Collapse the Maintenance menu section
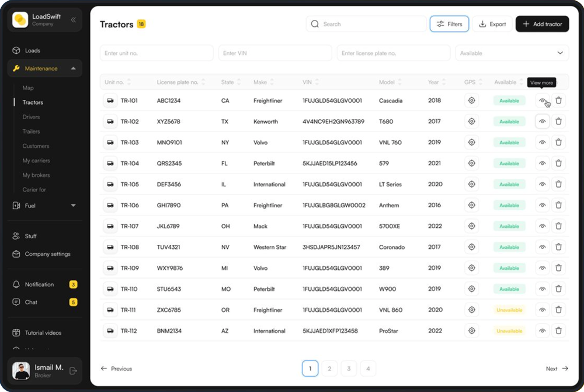The width and height of the screenshot is (584, 392). click(73, 68)
